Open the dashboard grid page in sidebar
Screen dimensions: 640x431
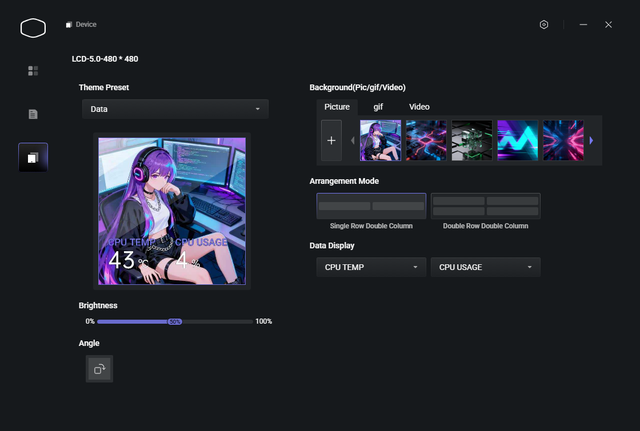tap(33, 71)
